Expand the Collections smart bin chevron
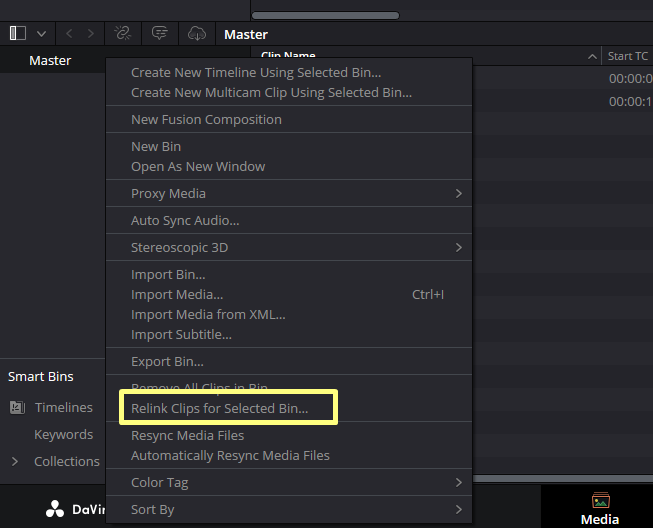Viewport: 653px width, 528px height. (x=15, y=461)
